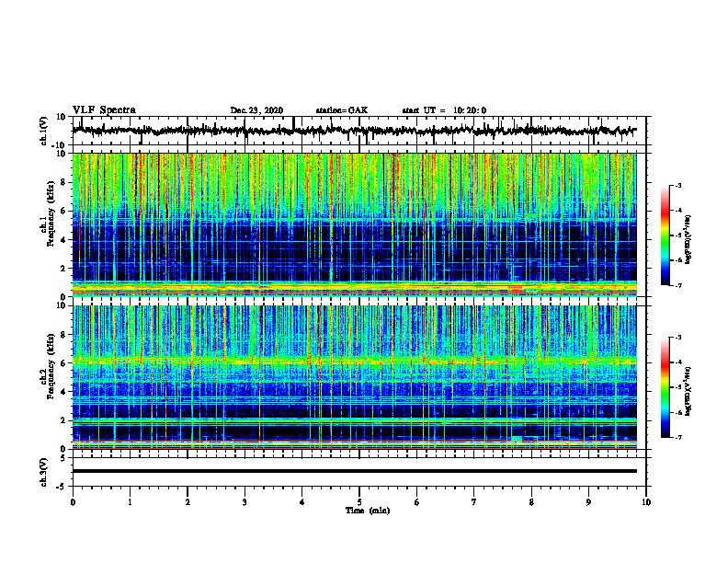
Task: Click the 'VLF Spectra' plot title
Action: (x=104, y=110)
